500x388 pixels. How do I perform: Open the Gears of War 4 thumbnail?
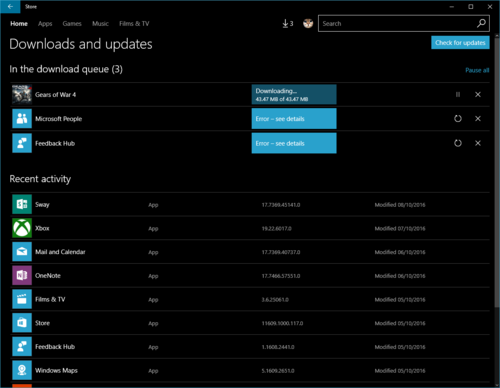22,95
